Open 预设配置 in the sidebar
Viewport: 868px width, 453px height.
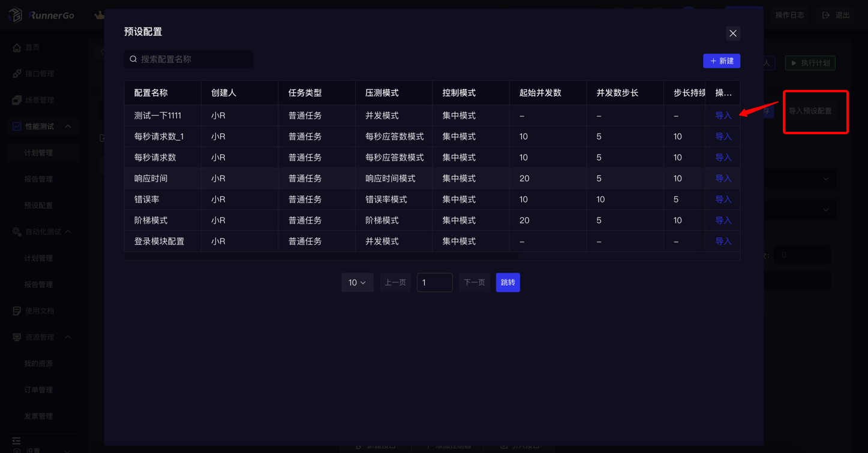[x=38, y=206]
